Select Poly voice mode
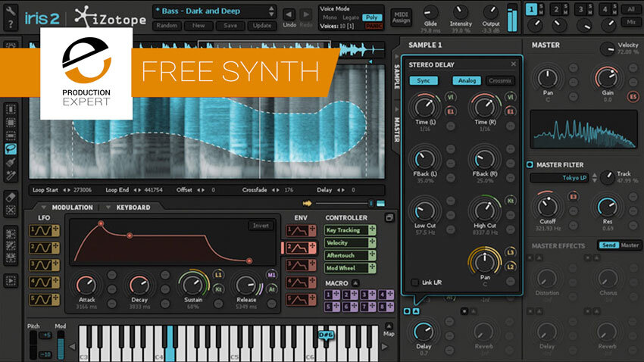The width and height of the screenshot is (644, 362). coord(372,17)
